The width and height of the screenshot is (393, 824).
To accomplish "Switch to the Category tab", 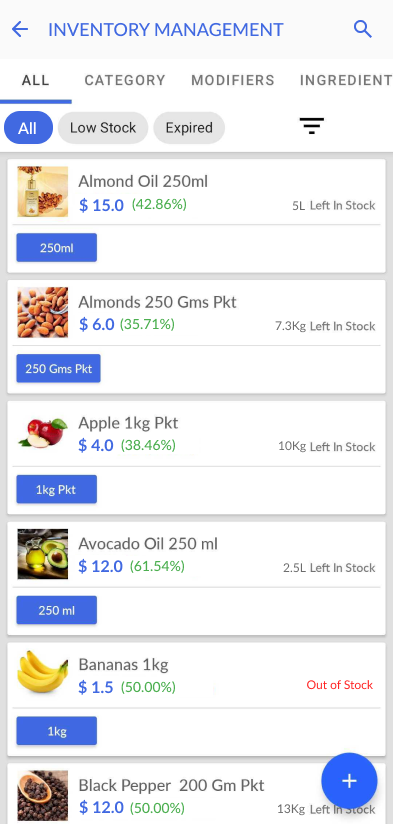I will [x=125, y=80].
